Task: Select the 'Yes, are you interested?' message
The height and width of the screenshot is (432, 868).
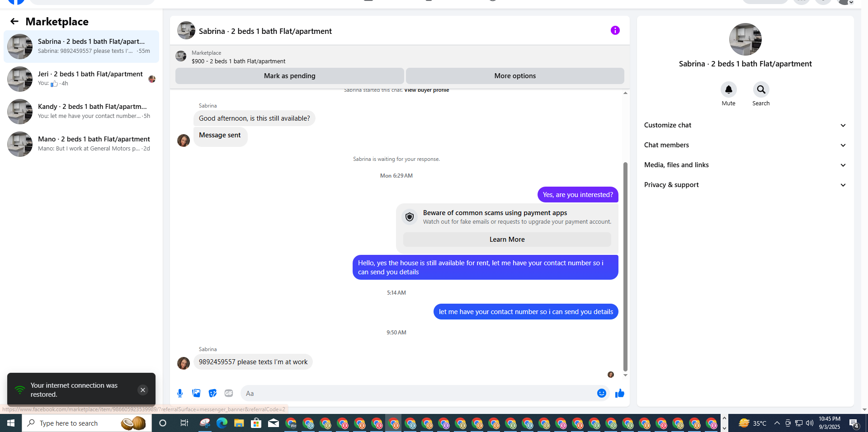Action: click(x=578, y=195)
